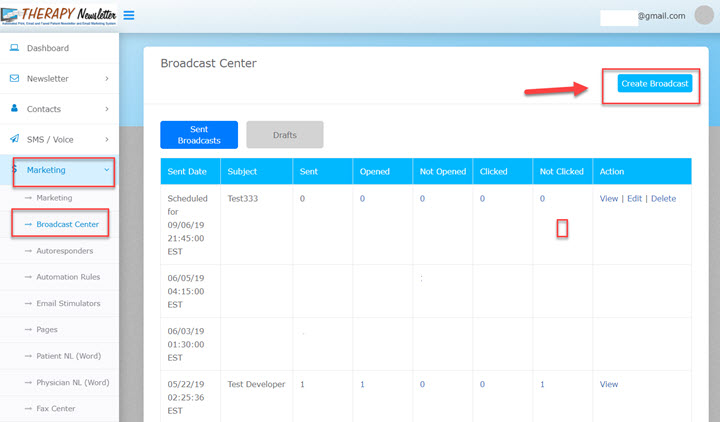Click the Newsletter envelope icon
Screen dimensions: 720x422
15,78
